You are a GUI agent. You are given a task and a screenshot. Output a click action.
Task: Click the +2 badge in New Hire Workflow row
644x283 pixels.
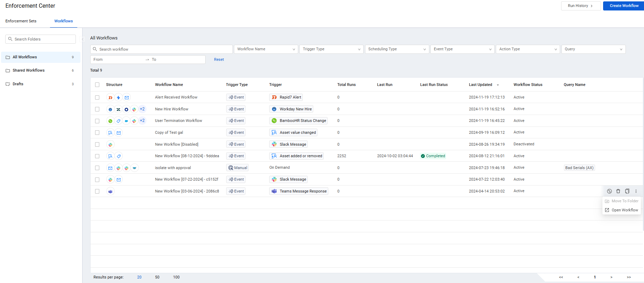coord(142,109)
